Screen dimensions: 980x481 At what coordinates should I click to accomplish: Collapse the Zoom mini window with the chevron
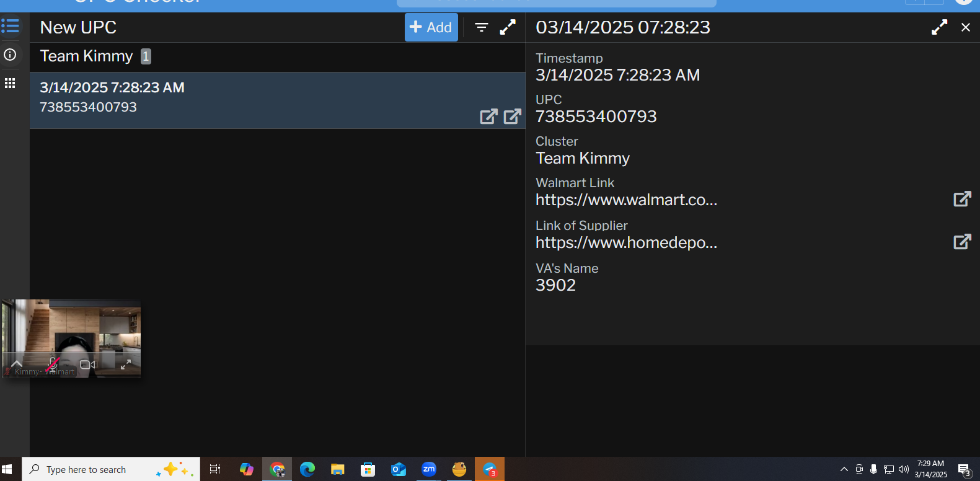pos(17,364)
